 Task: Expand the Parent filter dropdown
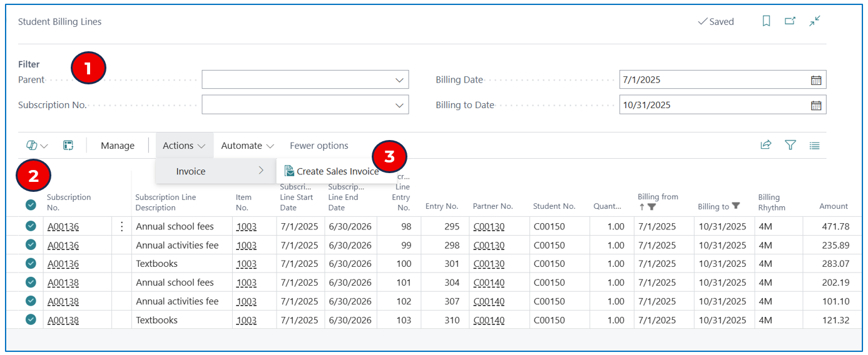click(399, 80)
